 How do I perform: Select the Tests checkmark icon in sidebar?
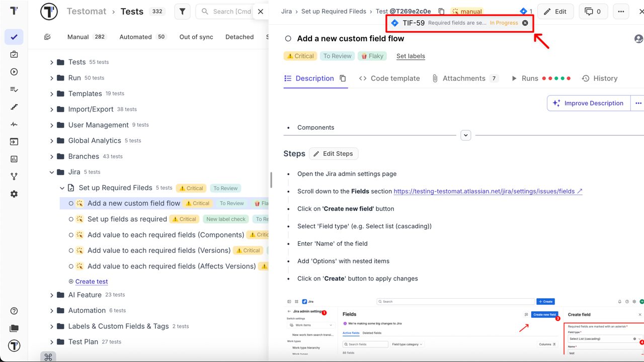click(x=14, y=36)
